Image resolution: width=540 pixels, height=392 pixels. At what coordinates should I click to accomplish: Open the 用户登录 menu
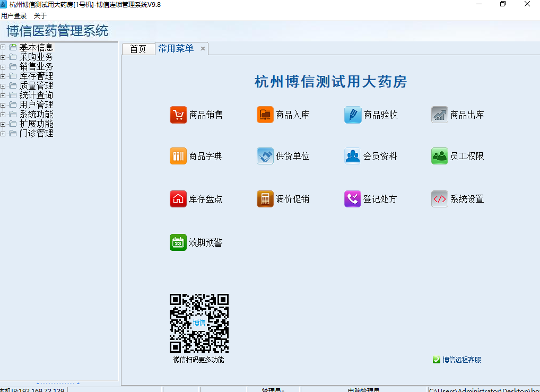click(x=13, y=16)
